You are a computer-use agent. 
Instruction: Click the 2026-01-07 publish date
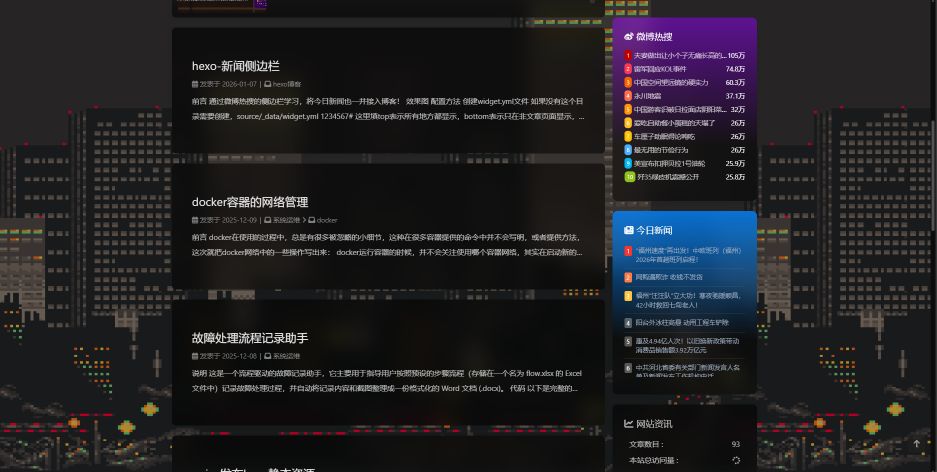tap(239, 84)
